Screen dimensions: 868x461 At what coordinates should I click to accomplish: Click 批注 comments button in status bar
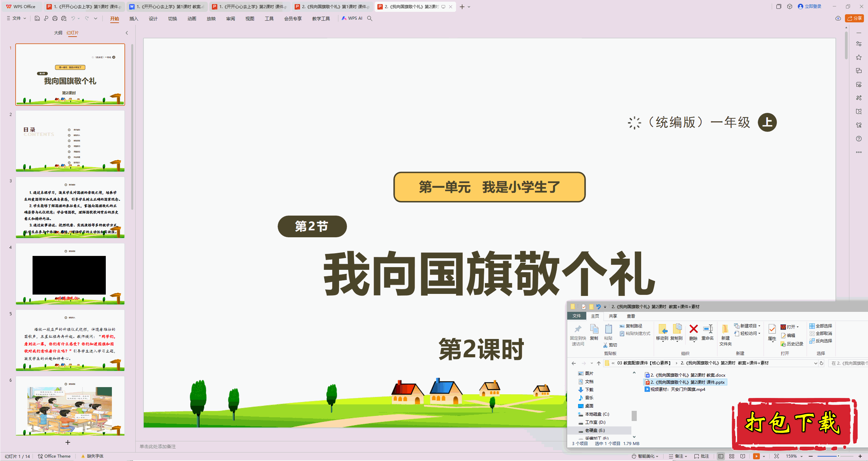coord(702,456)
